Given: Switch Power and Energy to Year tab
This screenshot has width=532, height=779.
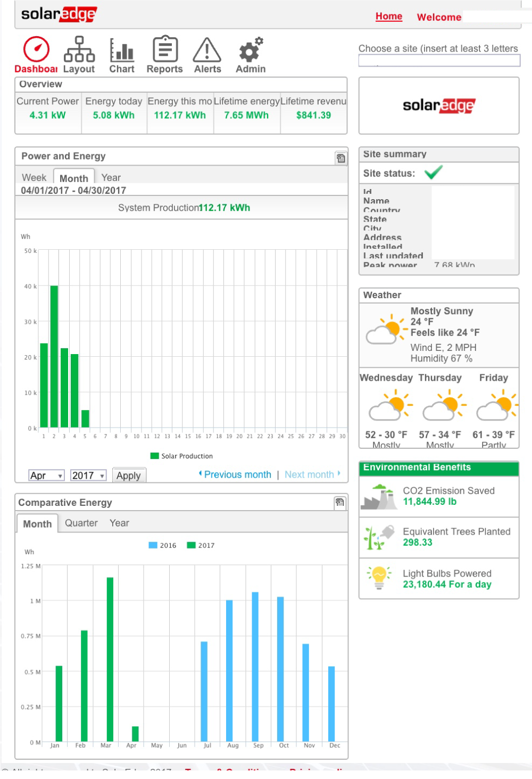Looking at the screenshot, I should coord(111,177).
